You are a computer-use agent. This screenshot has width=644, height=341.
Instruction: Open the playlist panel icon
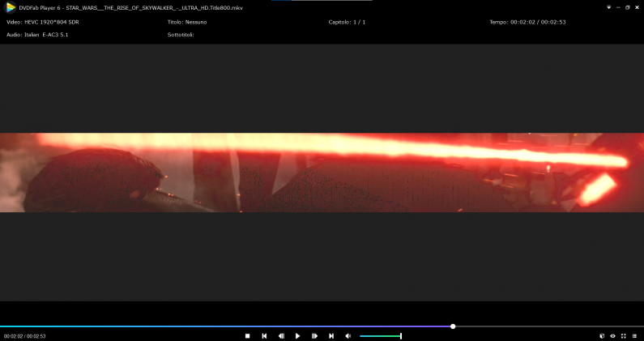634,336
